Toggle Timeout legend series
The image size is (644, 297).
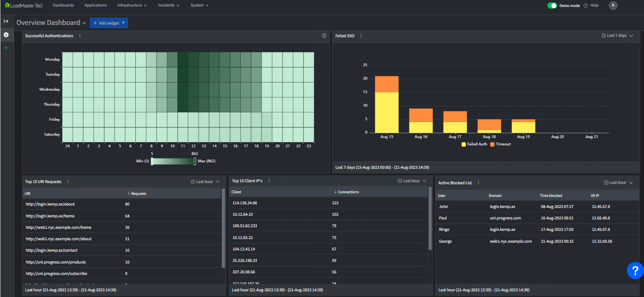click(500, 144)
